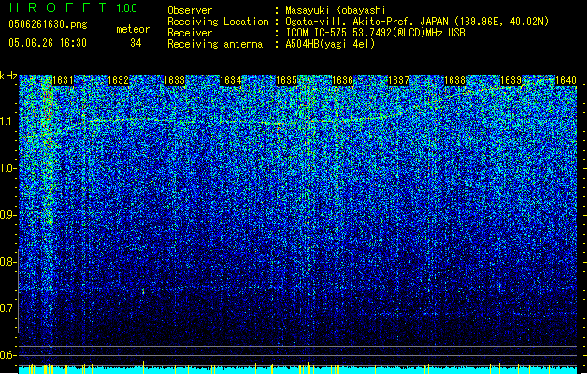Click the meteor count value 34
Image resolution: width=588 pixels, height=374 pixels.
136,43
